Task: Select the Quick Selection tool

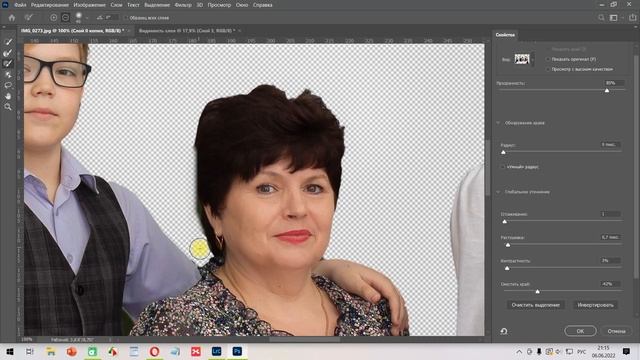Action: click(x=8, y=42)
